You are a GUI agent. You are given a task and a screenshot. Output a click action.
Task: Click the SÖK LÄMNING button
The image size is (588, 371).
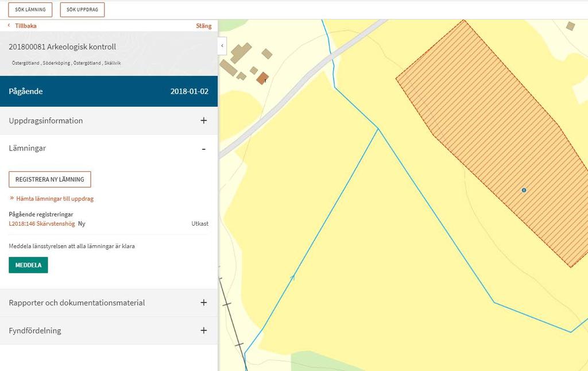[x=30, y=10]
